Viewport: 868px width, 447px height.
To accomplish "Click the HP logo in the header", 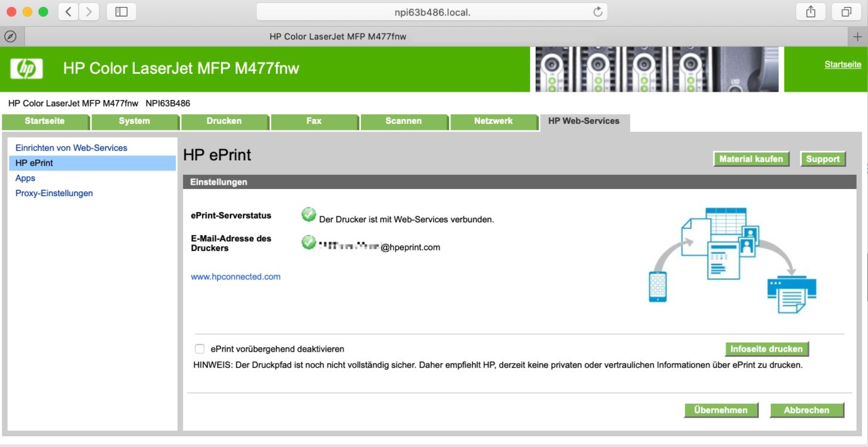I will [26, 69].
